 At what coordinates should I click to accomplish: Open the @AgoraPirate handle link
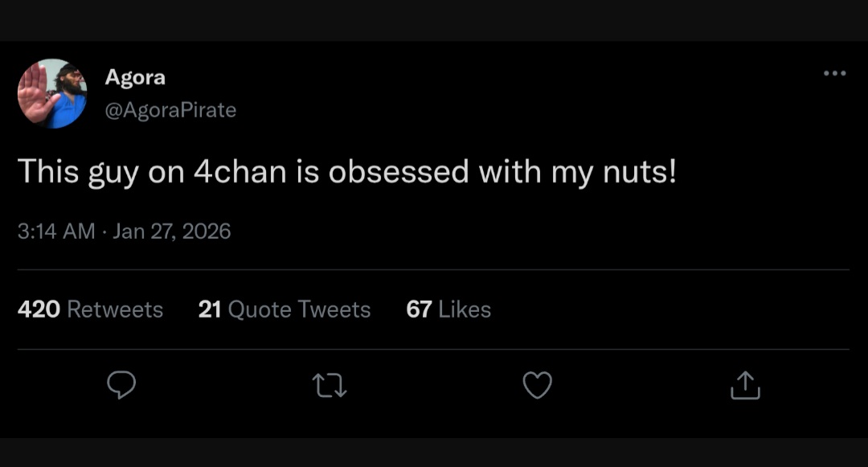[x=170, y=110]
